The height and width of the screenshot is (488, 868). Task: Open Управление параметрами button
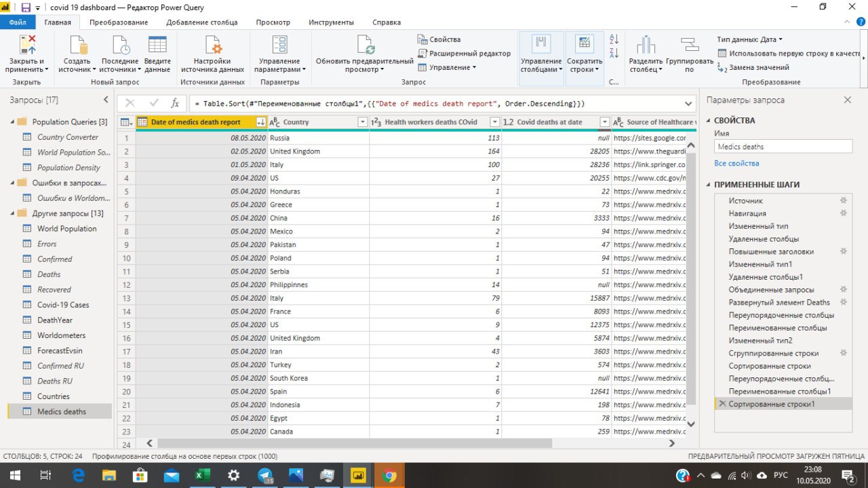pos(279,54)
